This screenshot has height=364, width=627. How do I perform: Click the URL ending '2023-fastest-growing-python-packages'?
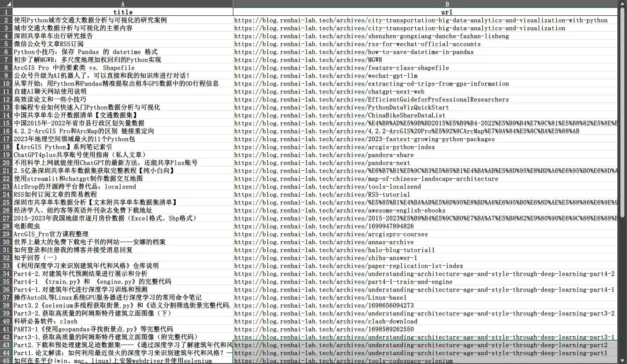[365, 139]
